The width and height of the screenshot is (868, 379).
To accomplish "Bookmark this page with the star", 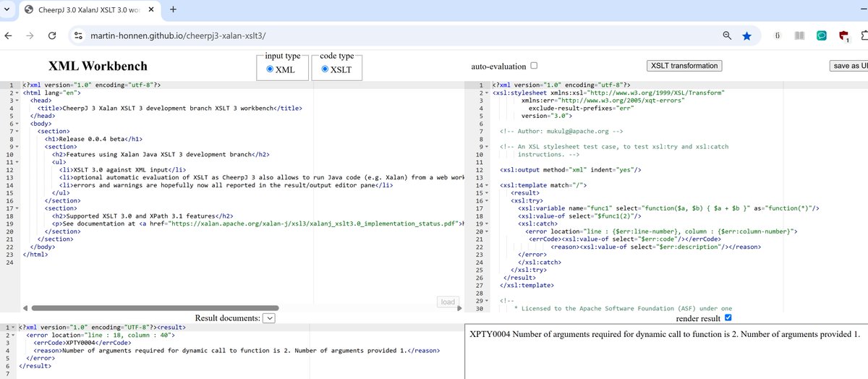I will [x=746, y=35].
